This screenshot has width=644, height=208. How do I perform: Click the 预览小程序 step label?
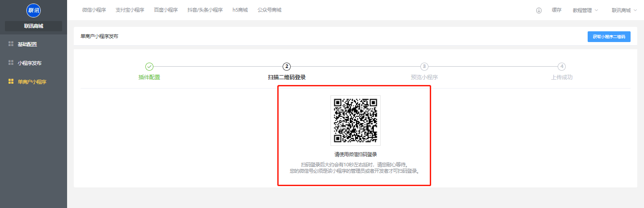424,77
